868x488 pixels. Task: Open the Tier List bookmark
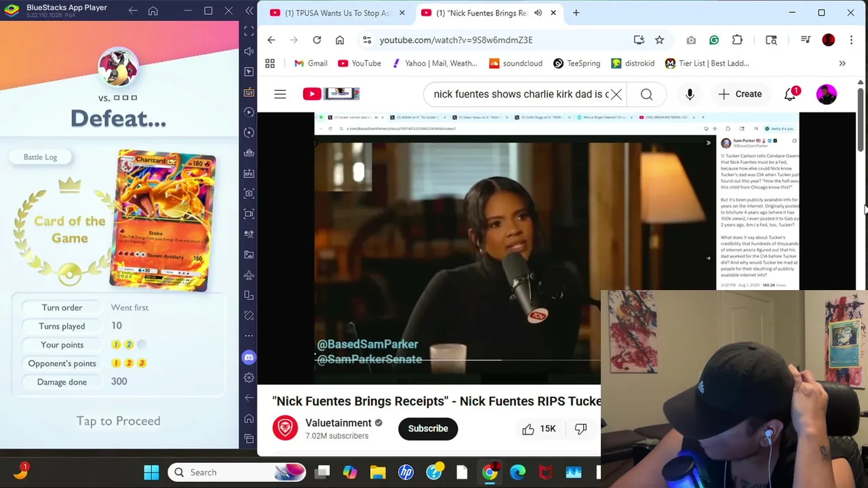707,63
